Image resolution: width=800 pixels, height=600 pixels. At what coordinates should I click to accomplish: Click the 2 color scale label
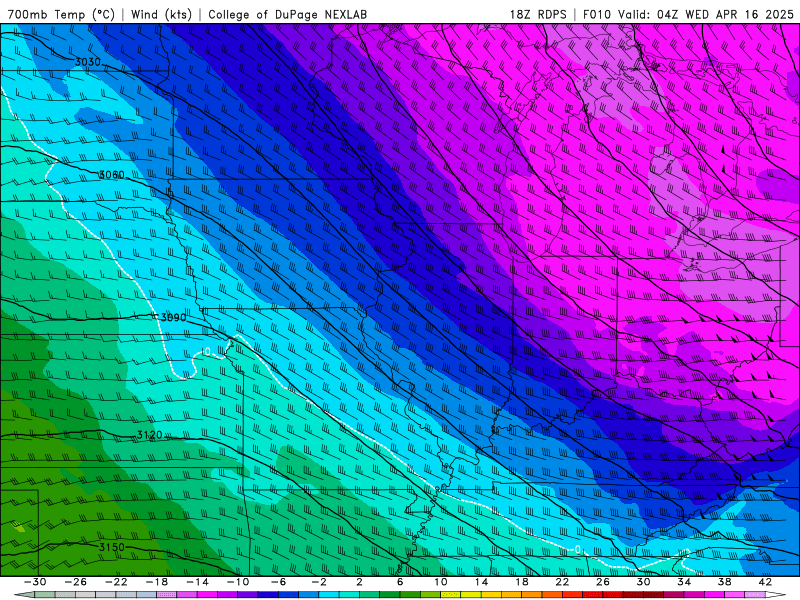click(x=359, y=582)
